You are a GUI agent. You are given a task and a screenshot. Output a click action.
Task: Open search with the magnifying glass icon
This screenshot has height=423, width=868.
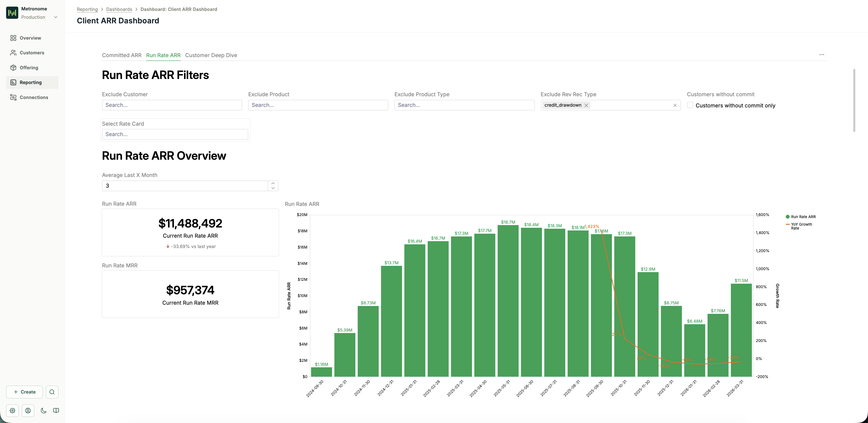(52, 392)
